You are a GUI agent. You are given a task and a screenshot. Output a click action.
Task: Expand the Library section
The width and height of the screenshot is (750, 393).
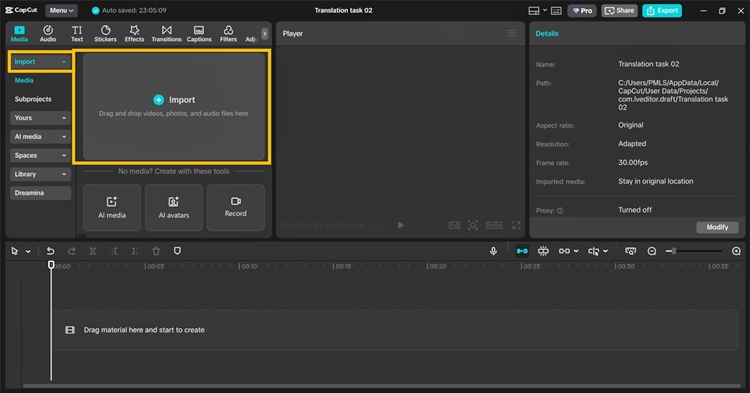click(40, 174)
